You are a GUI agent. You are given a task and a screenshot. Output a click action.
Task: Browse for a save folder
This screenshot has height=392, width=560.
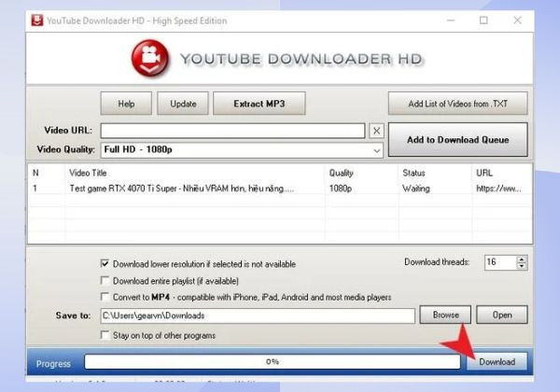pos(445,315)
